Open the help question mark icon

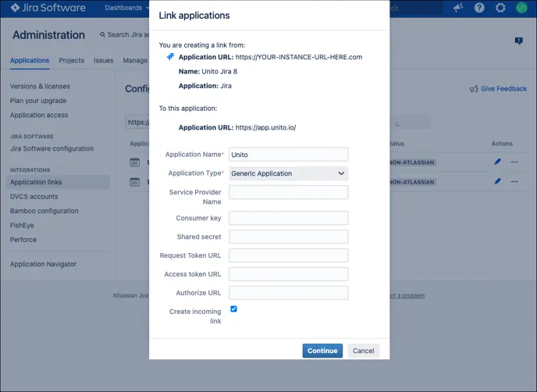click(x=479, y=8)
